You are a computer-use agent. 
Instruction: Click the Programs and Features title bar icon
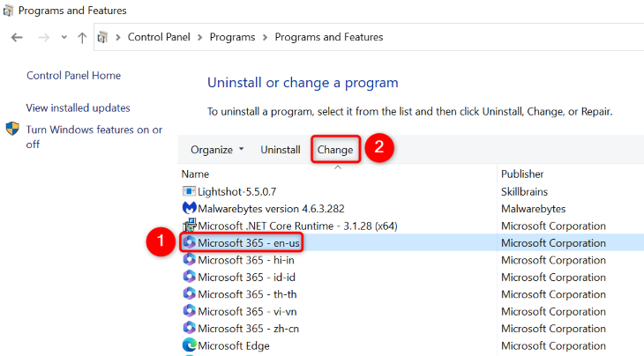pos(8,11)
